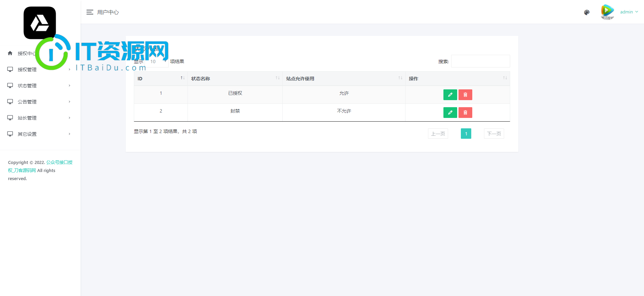Toggle the hamburger sidebar menu icon
644x296 pixels.
click(90, 12)
